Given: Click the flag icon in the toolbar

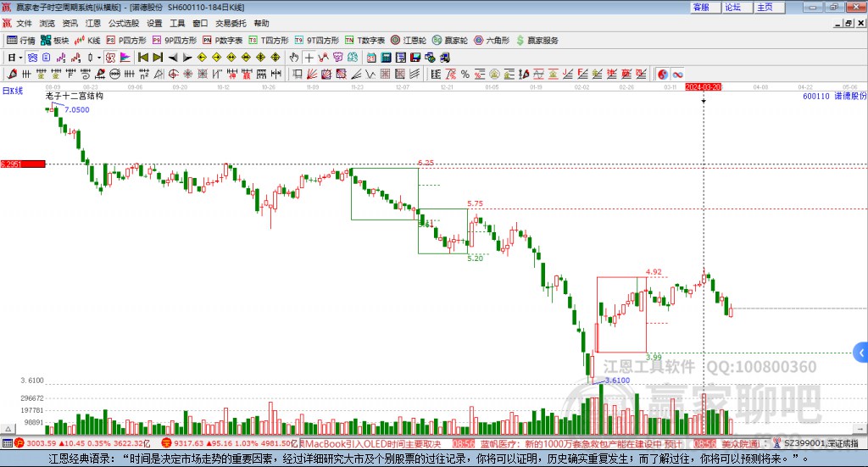Looking at the screenshot, I should point(125,58).
